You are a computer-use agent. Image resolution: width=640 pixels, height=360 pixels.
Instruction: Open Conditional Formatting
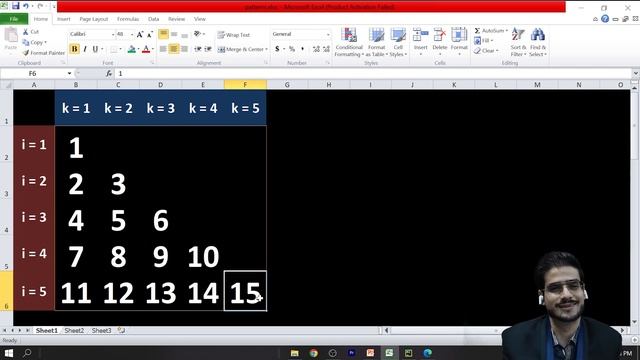349,42
